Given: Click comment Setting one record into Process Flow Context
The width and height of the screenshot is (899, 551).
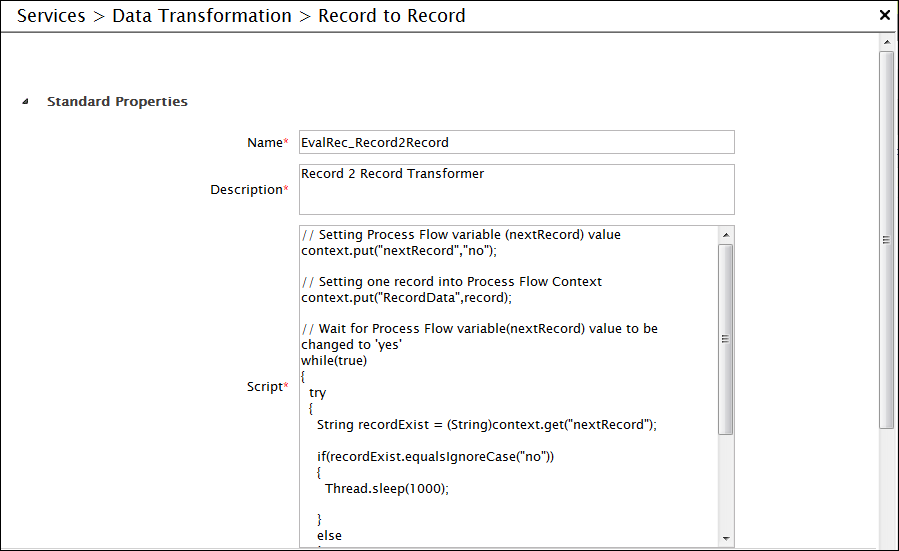Looking at the screenshot, I should 452,282.
